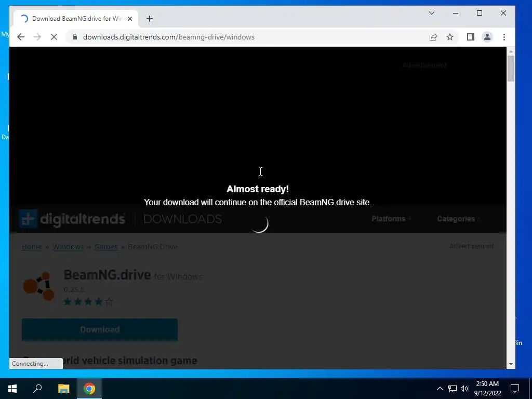Open the clock showing 2:50 AM
The width and height of the screenshot is (532, 399).
(x=487, y=389)
